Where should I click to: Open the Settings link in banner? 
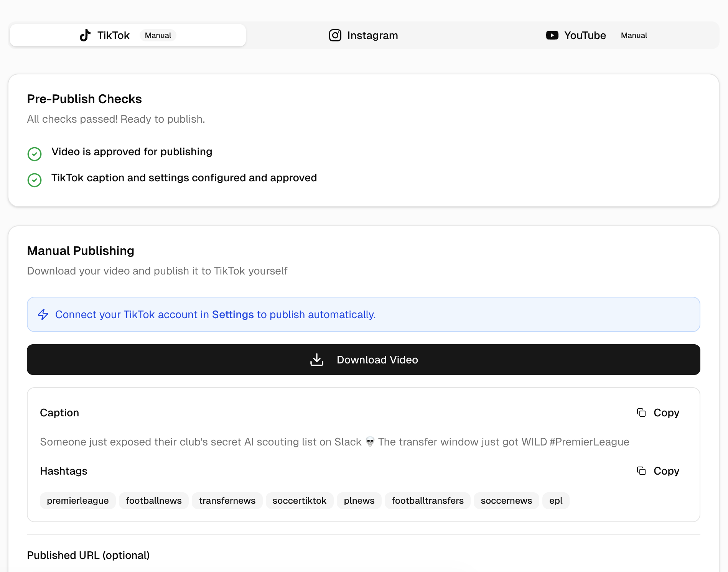click(233, 314)
